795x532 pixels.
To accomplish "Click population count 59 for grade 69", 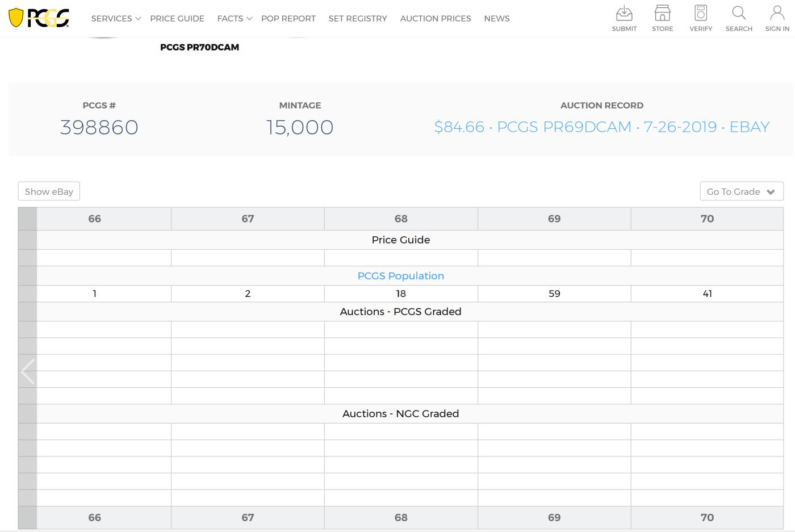I will [x=554, y=294].
